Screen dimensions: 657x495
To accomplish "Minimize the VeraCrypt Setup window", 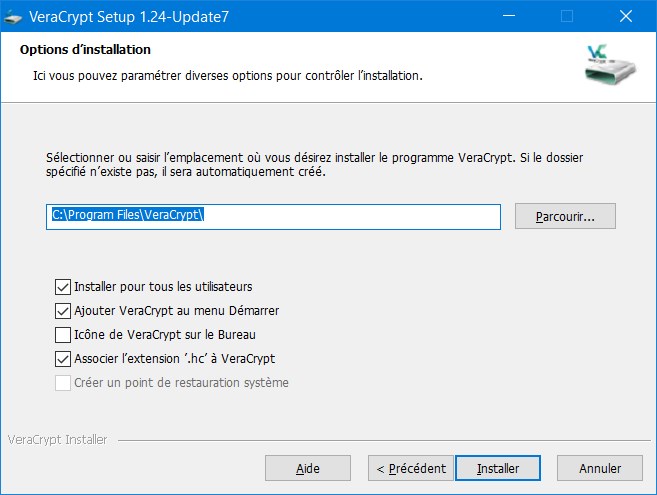I will [509, 16].
